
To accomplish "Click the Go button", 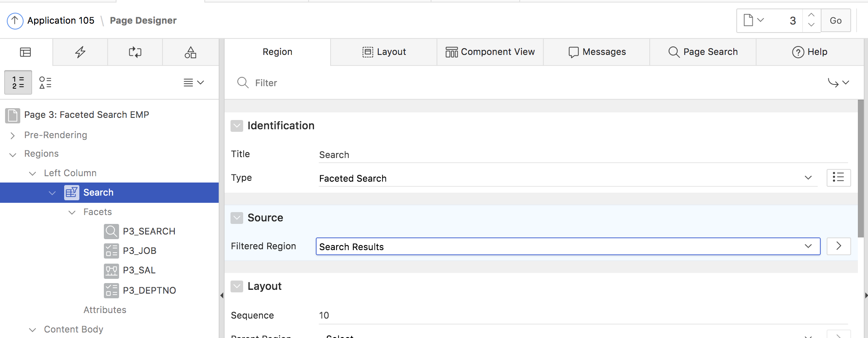I will coord(835,20).
